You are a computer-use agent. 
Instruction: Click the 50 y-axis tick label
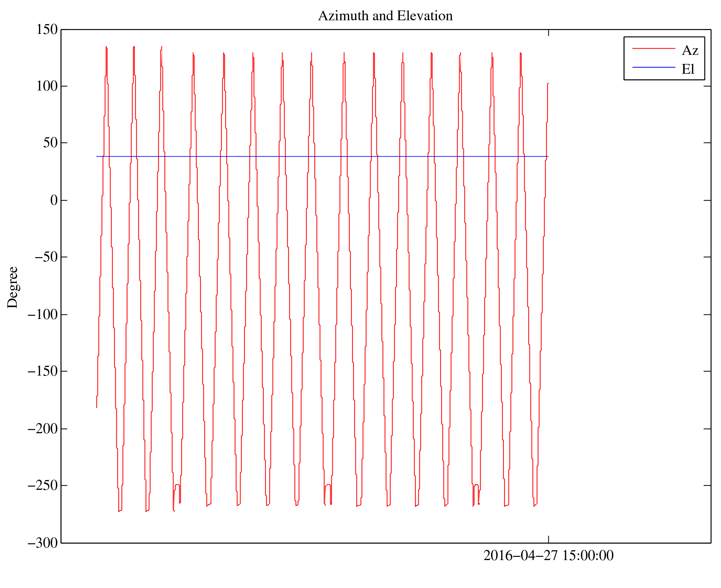50,143
